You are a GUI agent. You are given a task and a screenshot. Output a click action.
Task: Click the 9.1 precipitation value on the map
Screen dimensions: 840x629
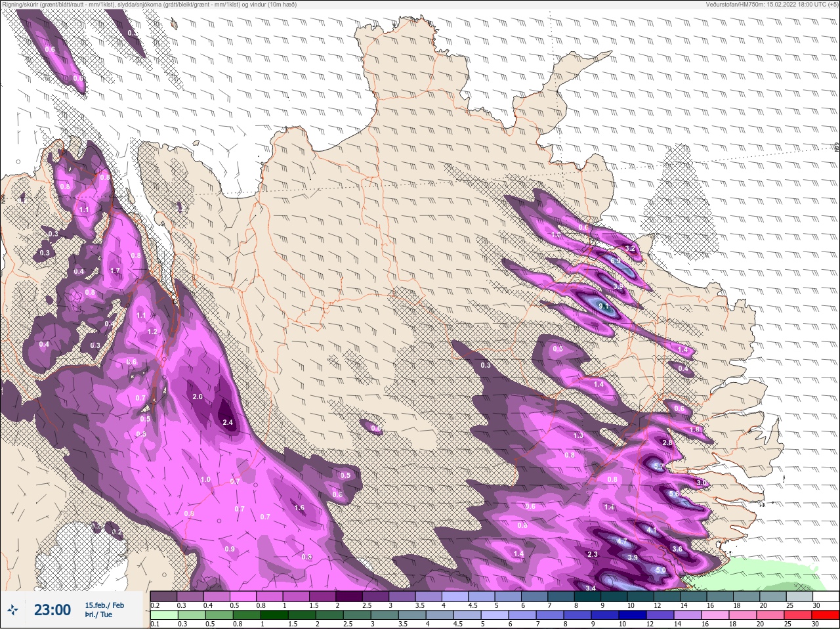pos(604,306)
